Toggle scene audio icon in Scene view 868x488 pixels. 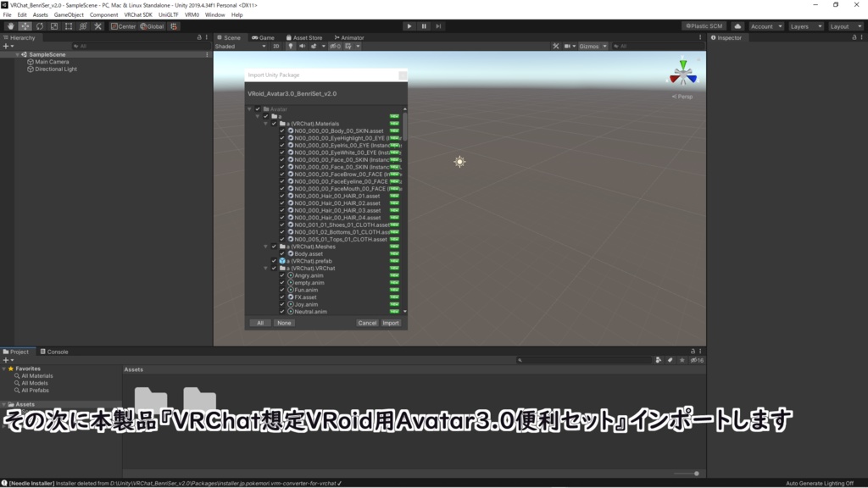coord(301,47)
